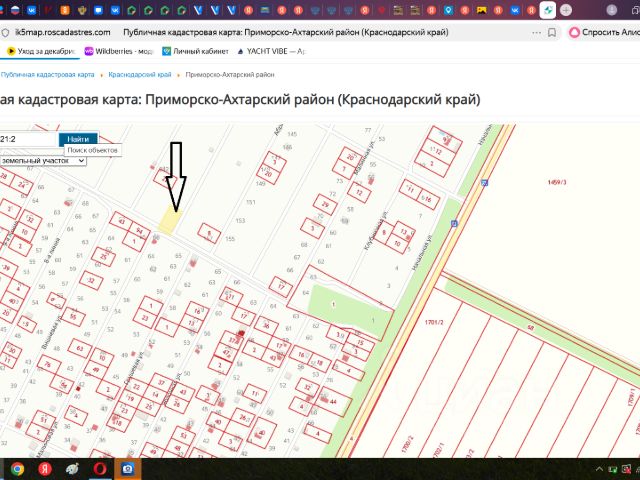Show hidden system tray icons

click(599, 470)
